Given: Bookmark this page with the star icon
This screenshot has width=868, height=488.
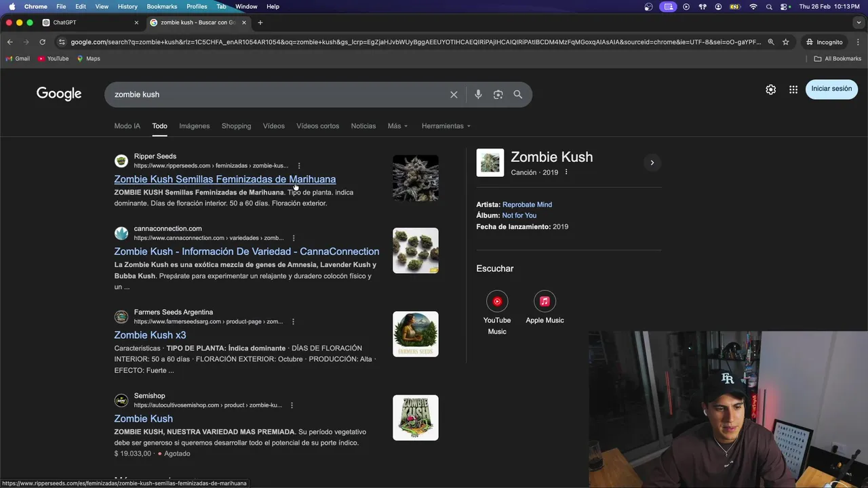Looking at the screenshot, I should pos(785,42).
